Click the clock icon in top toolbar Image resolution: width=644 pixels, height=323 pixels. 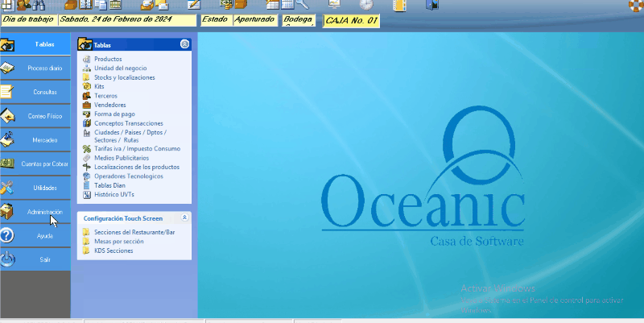(x=365, y=6)
